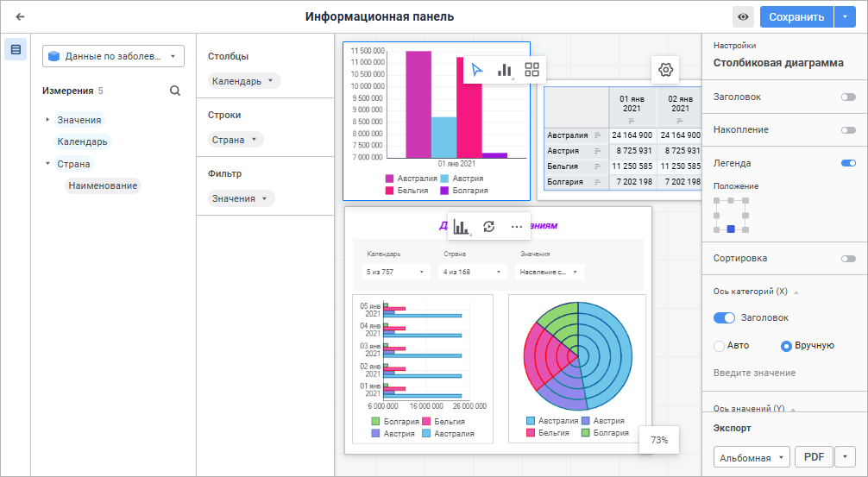Click the back arrow icon
The width and height of the screenshot is (868, 477).
click(21, 16)
